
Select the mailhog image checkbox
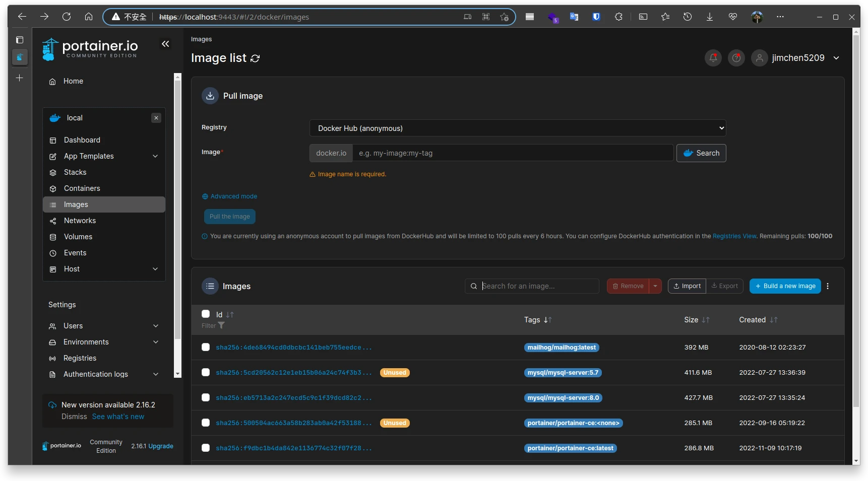[x=206, y=347]
